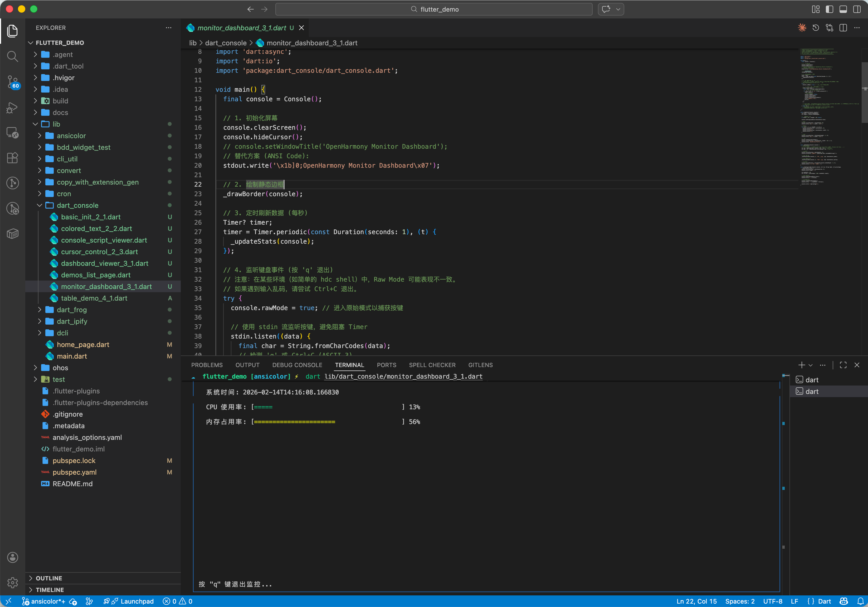
Task: Switch to the DEBUG CONSOLE tab
Action: (297, 365)
